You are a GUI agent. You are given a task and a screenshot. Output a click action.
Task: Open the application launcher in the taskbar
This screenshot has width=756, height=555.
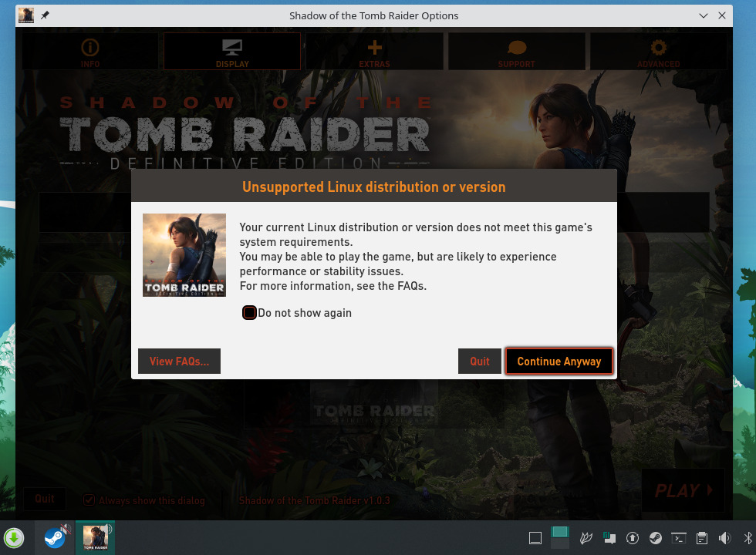tap(14, 538)
